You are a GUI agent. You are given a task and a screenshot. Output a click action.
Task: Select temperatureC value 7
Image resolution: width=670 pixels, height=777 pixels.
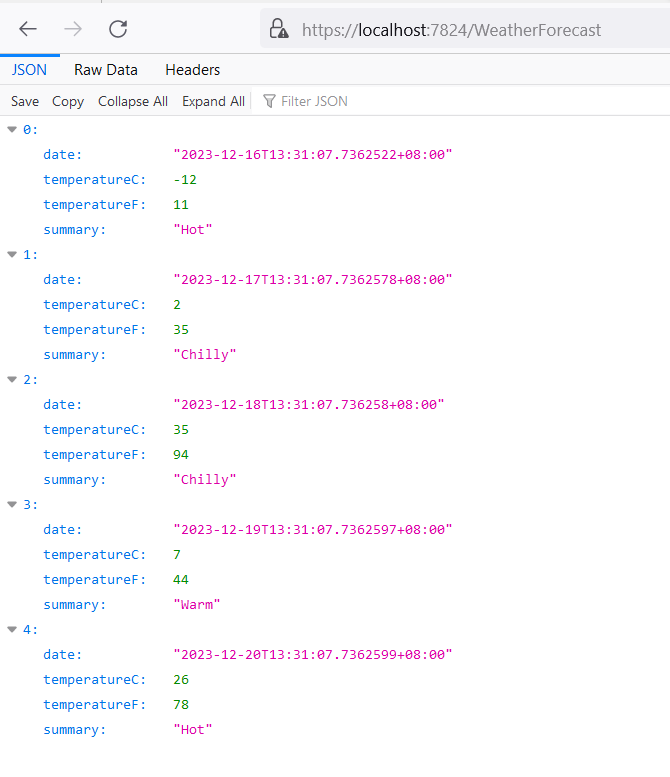coord(177,555)
